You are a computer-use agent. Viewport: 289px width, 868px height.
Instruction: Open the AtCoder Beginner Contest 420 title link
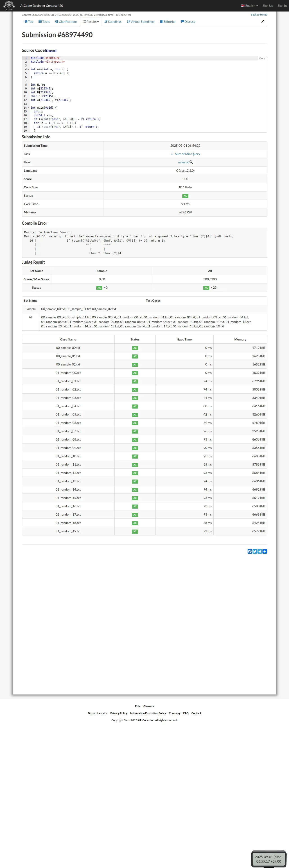point(42,6)
